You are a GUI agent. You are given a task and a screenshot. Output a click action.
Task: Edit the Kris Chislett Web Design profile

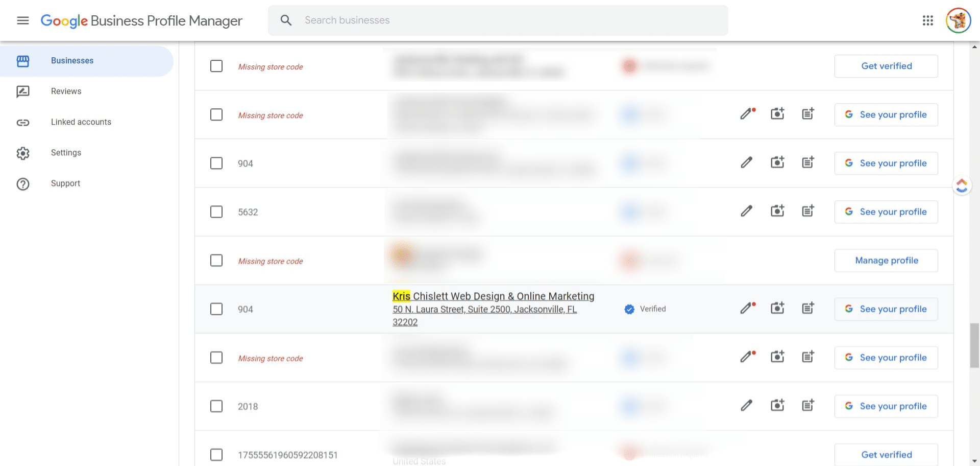tap(748, 308)
